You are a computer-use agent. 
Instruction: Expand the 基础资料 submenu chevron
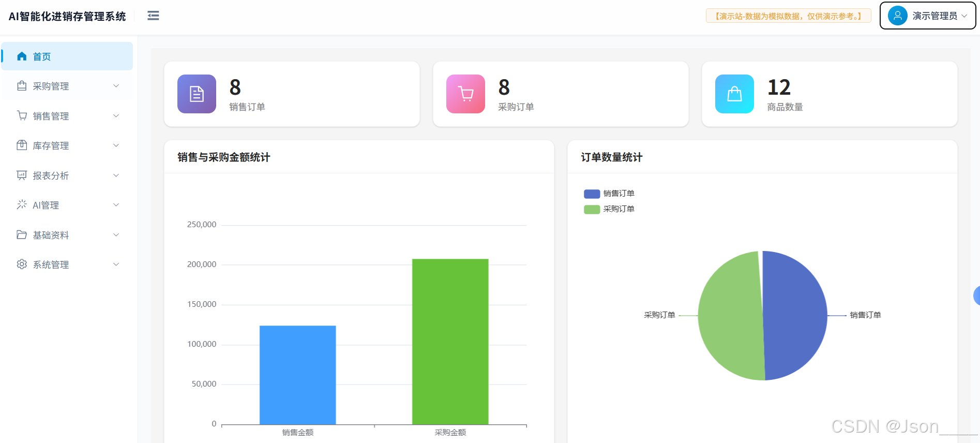[116, 235]
